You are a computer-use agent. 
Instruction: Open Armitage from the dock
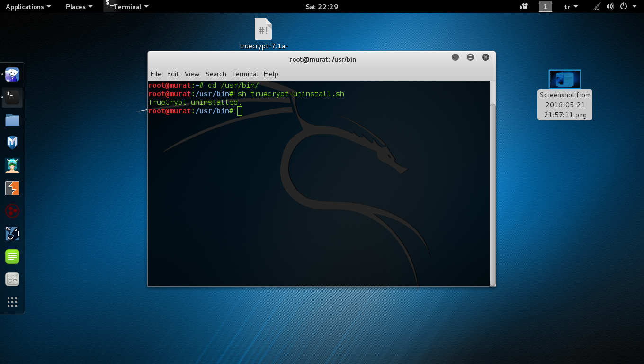[12, 165]
